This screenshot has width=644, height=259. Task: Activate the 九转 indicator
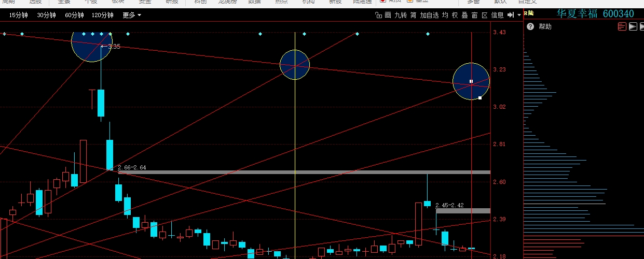pyautogui.click(x=401, y=15)
